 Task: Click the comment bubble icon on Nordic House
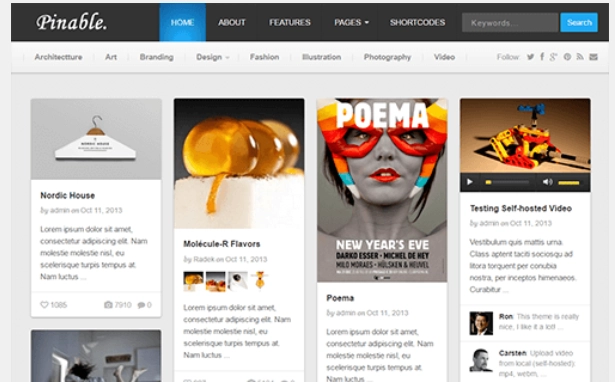click(x=141, y=305)
